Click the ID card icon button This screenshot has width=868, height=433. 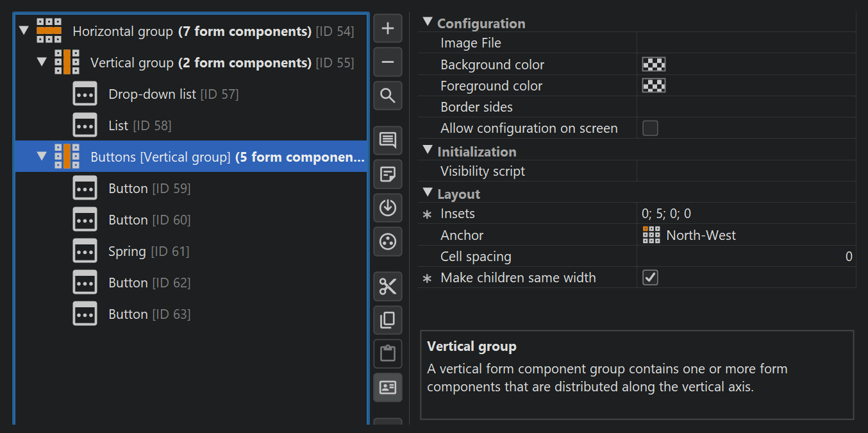[x=388, y=387]
